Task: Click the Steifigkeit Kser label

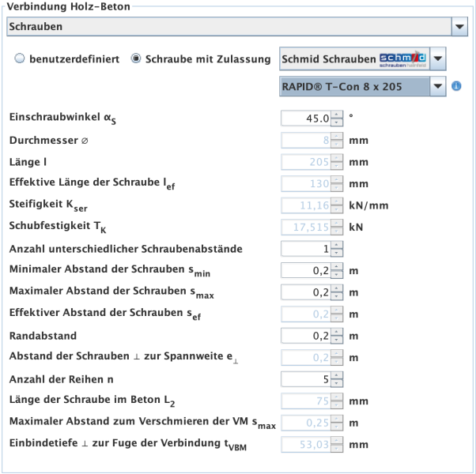Action: 48,205
